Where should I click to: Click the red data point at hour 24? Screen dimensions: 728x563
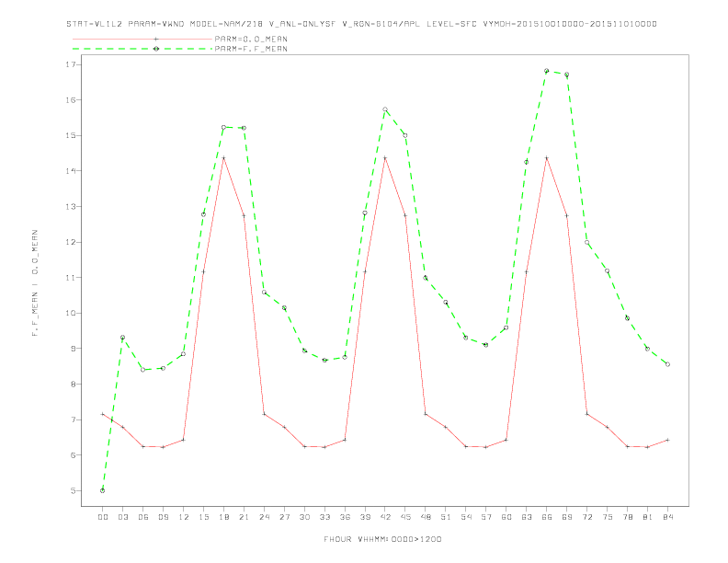pos(264,414)
